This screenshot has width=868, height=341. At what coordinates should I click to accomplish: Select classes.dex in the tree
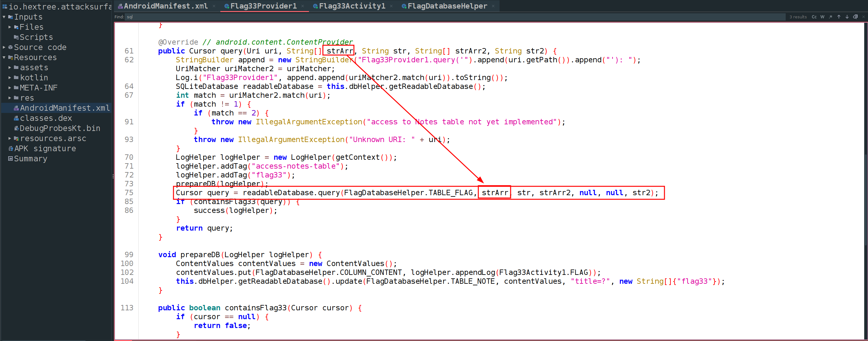point(46,118)
